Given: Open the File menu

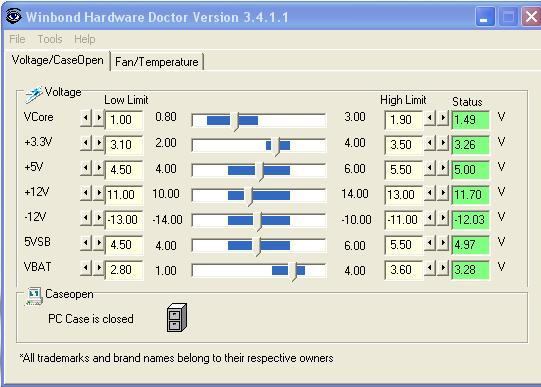Looking at the screenshot, I should click(17, 39).
